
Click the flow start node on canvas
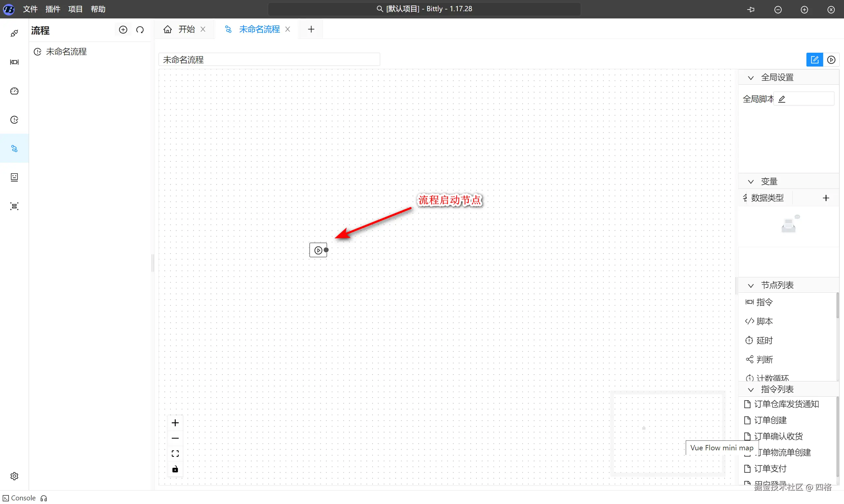(318, 250)
